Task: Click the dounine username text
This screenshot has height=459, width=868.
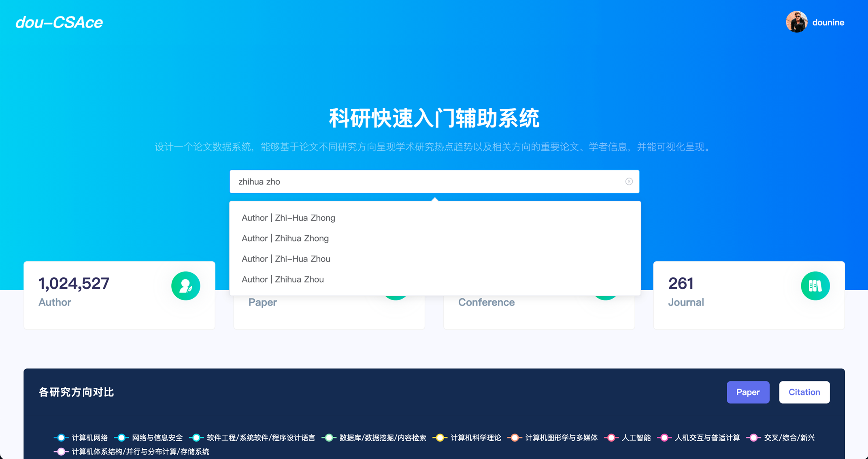Action: point(828,23)
